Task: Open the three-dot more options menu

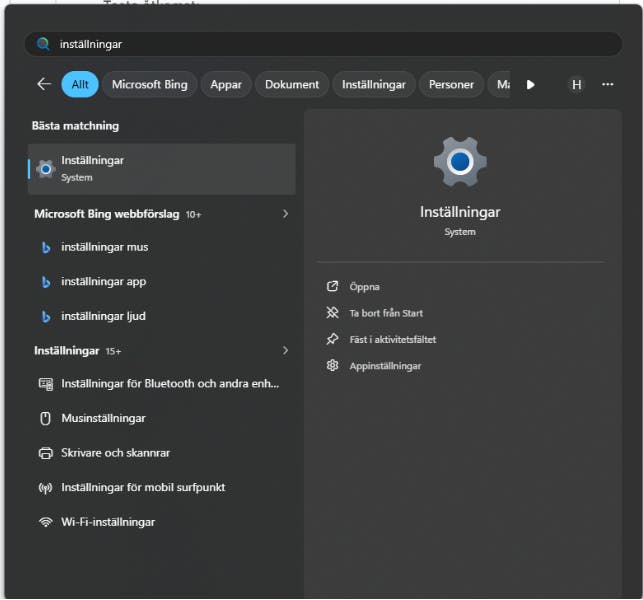Action: (x=607, y=85)
